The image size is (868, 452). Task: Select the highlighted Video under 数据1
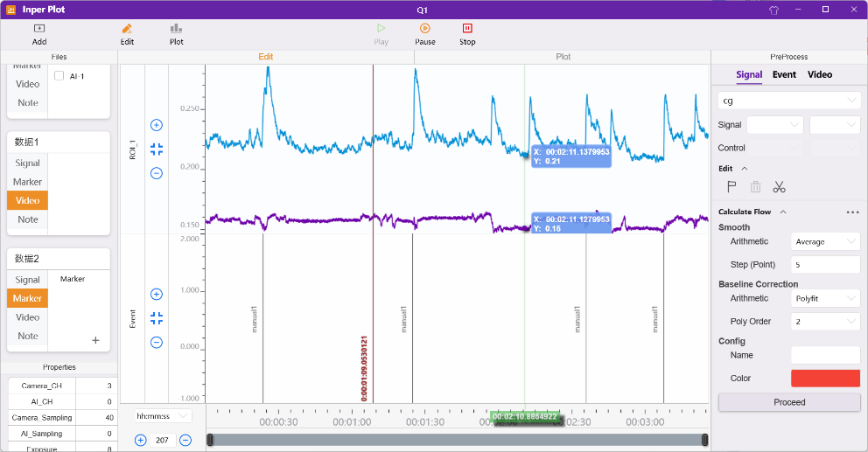coord(28,201)
